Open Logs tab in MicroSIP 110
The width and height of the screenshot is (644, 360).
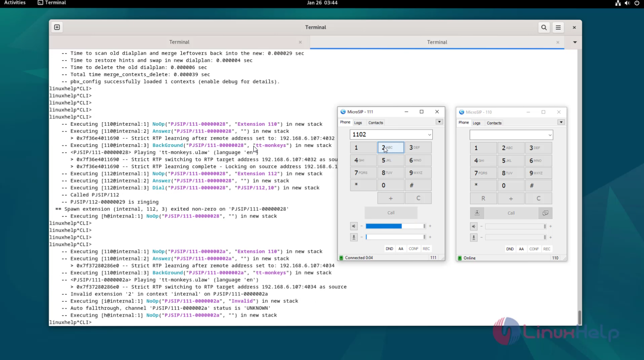(477, 123)
